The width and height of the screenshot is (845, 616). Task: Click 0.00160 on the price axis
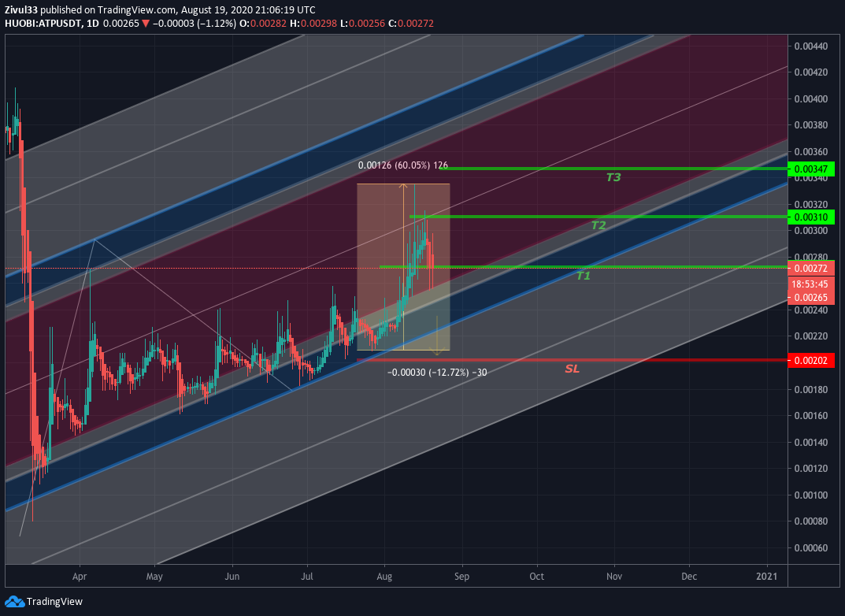(x=811, y=415)
